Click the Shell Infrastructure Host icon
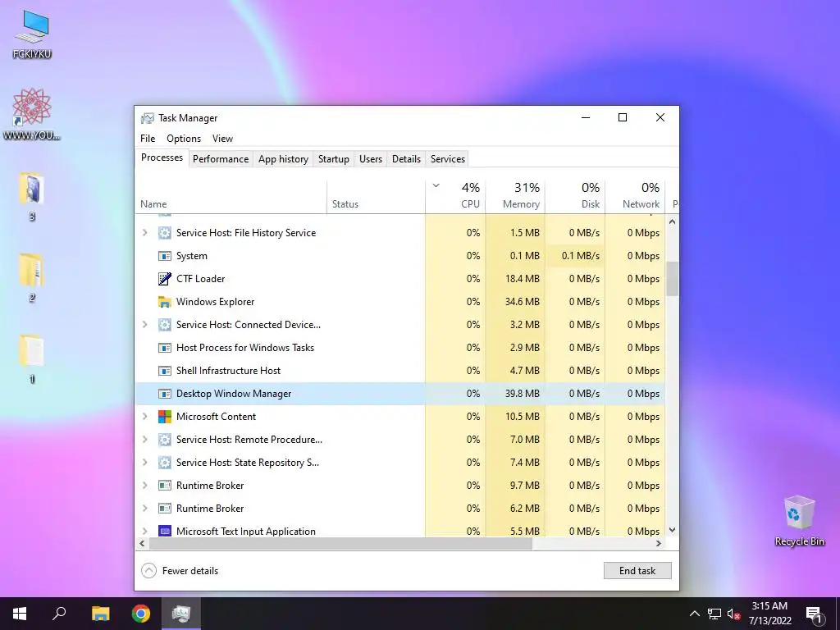 164,371
